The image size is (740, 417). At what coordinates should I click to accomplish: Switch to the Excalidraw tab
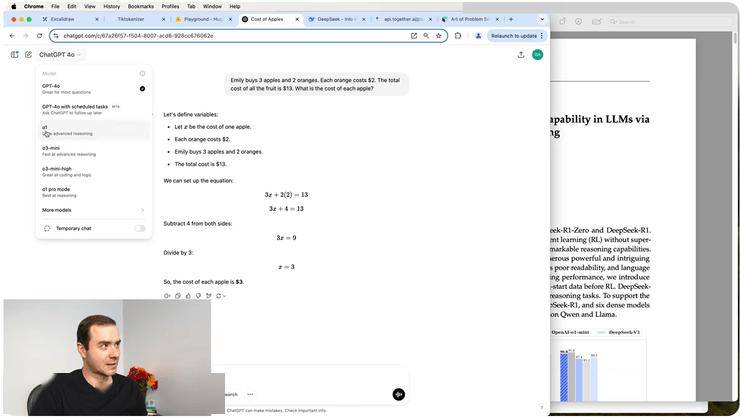(68, 19)
